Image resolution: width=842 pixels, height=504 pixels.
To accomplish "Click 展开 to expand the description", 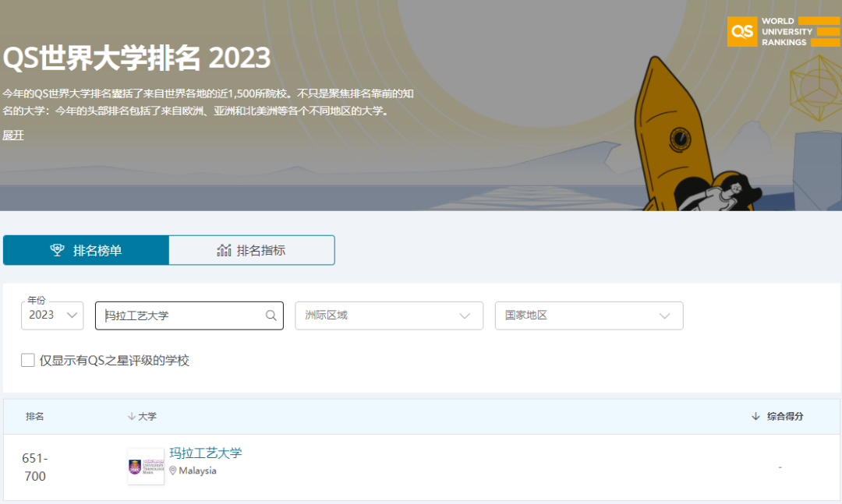I will pyautogui.click(x=13, y=136).
